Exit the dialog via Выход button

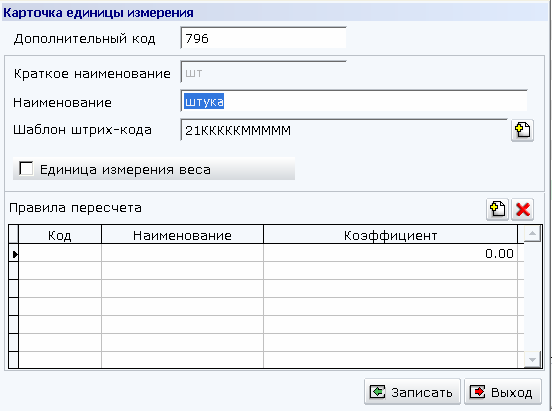pos(503,392)
